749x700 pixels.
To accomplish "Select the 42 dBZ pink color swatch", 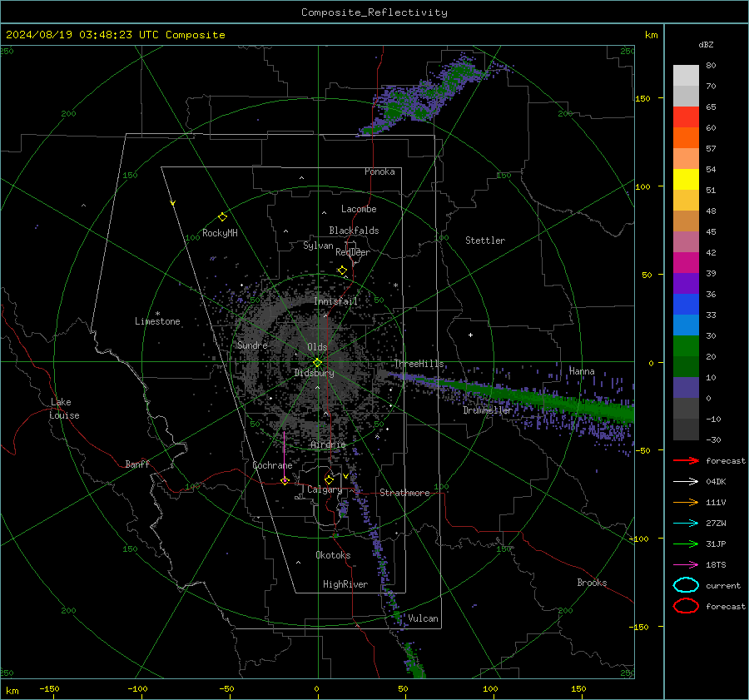I will 686,241.
